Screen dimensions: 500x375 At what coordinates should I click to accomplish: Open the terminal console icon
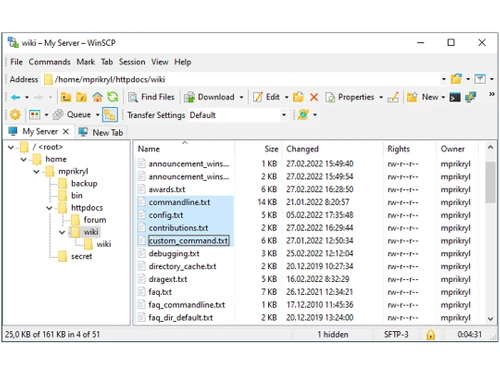point(455,97)
